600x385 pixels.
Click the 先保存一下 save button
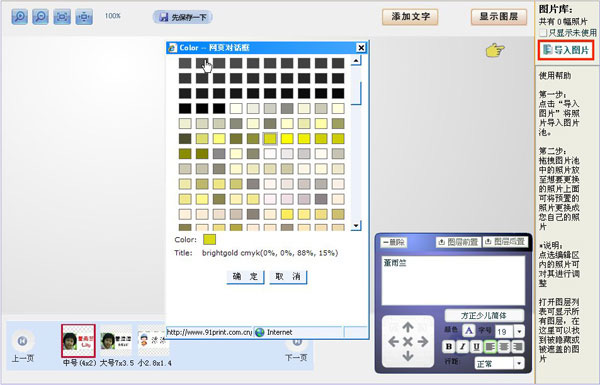(x=183, y=17)
